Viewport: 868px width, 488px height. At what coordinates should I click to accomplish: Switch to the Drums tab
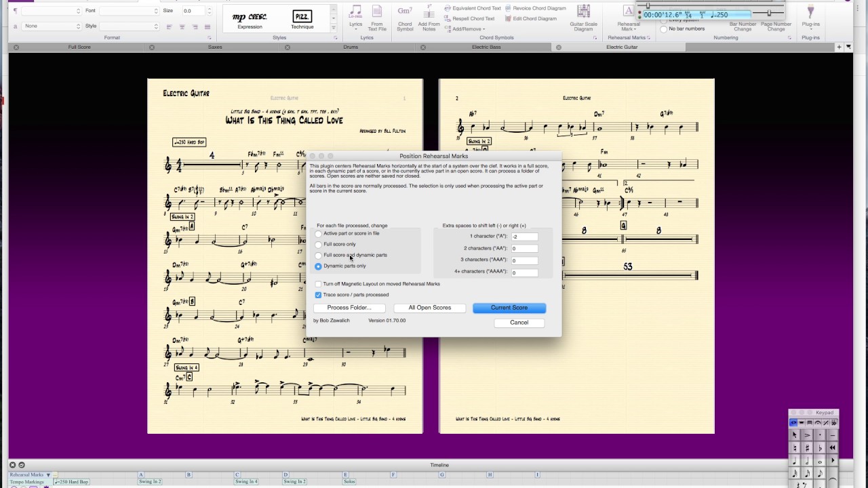point(351,47)
